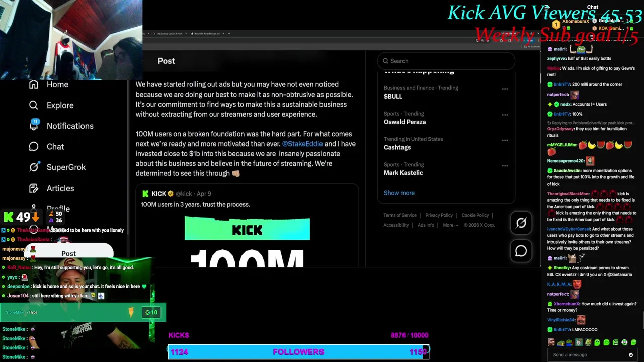Click Josan104's name in overlay chat
This screenshot has width=644, height=362.
[x=17, y=296]
